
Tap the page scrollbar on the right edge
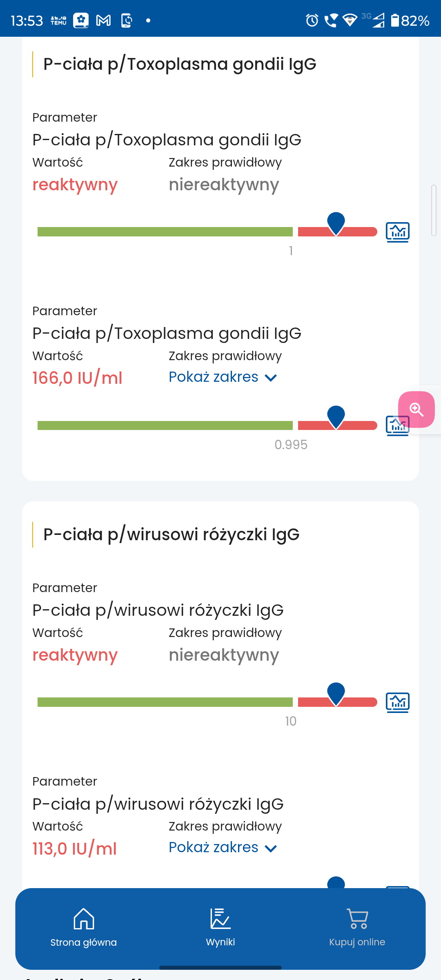tap(434, 210)
